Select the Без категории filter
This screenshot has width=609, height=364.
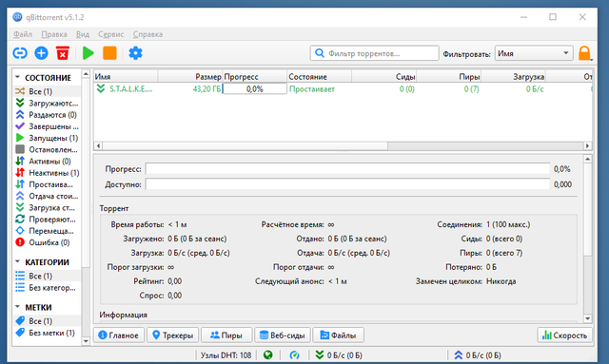tap(47, 288)
